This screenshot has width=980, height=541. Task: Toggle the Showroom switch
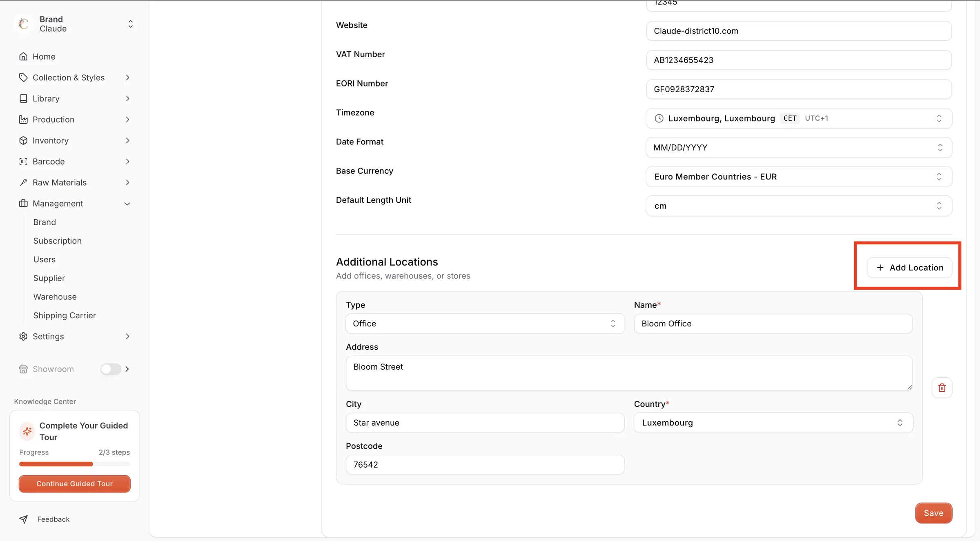click(111, 369)
